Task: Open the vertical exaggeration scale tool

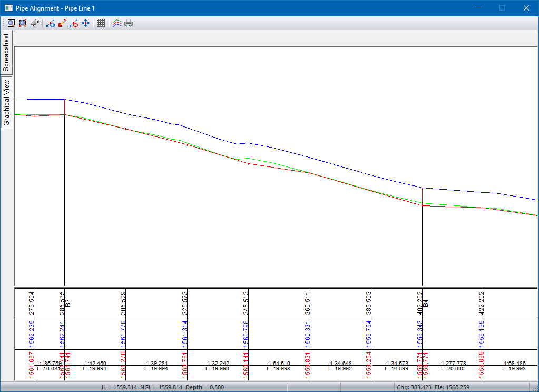Action: tap(35, 23)
